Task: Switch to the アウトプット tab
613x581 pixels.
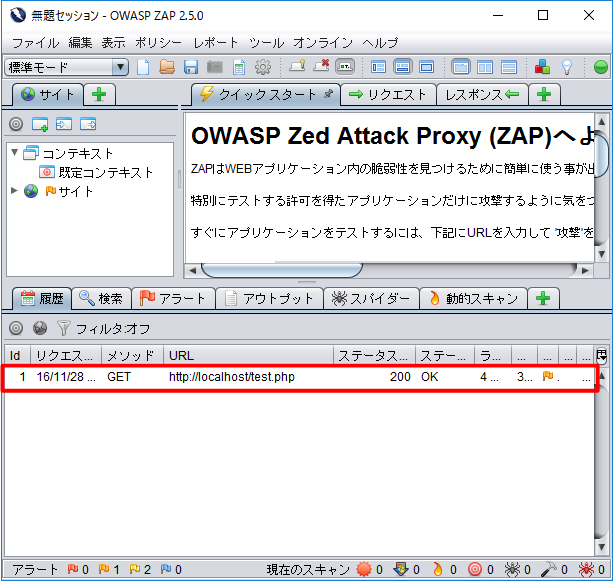Action: [x=269, y=299]
